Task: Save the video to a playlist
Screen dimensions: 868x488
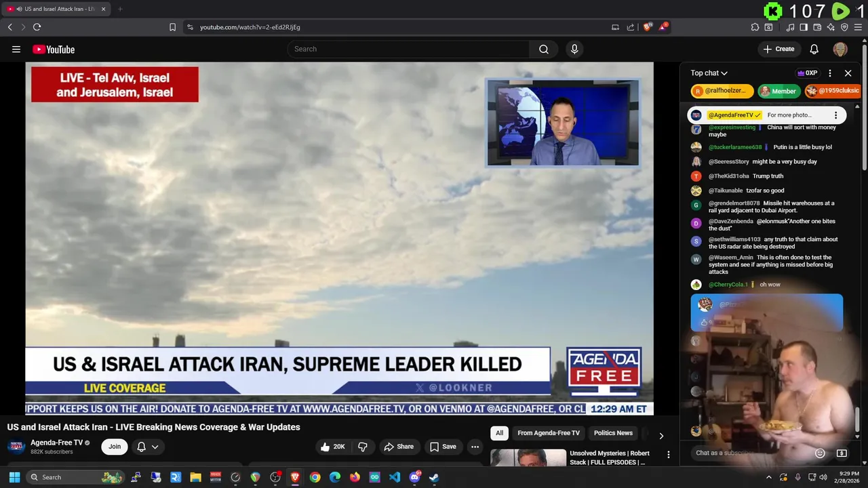Action: tap(443, 447)
